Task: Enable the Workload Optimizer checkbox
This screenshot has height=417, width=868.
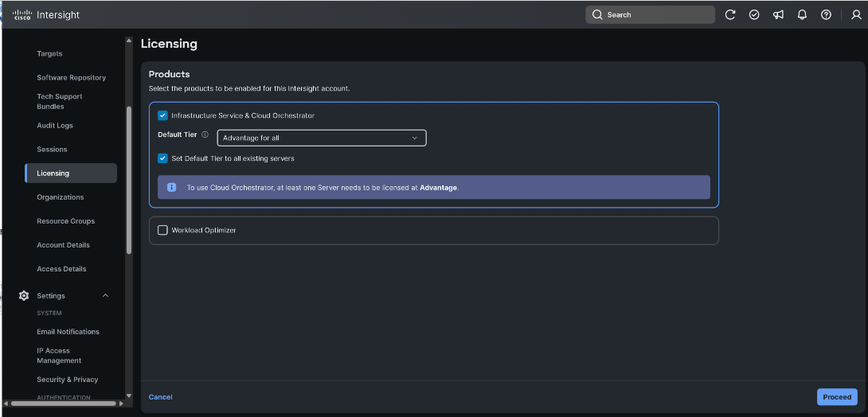Action: 162,230
